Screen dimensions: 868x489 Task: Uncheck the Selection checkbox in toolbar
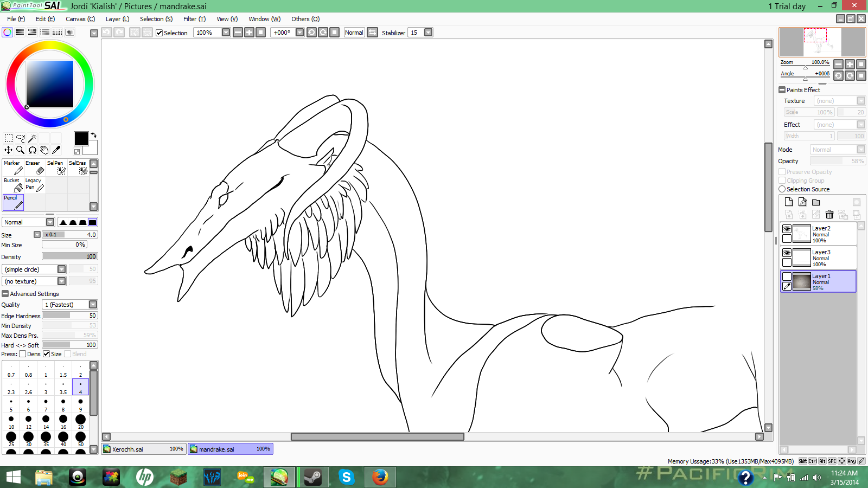click(159, 33)
